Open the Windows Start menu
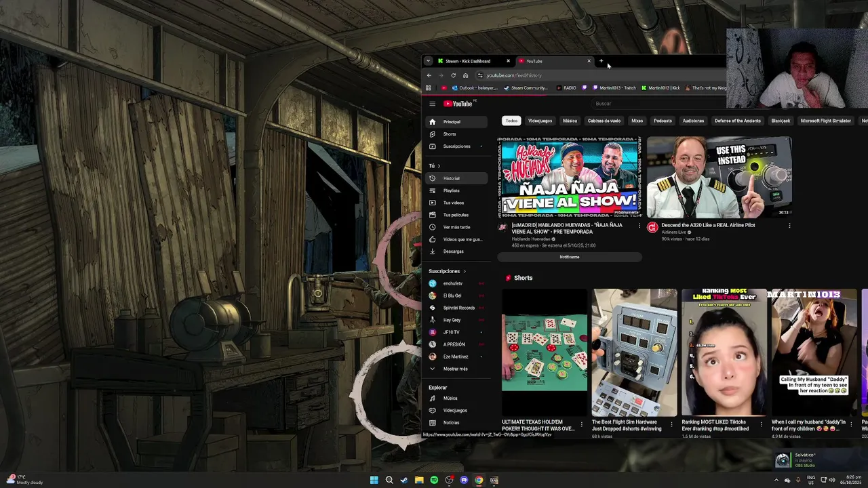Viewport: 868px width, 488px height. point(374,480)
